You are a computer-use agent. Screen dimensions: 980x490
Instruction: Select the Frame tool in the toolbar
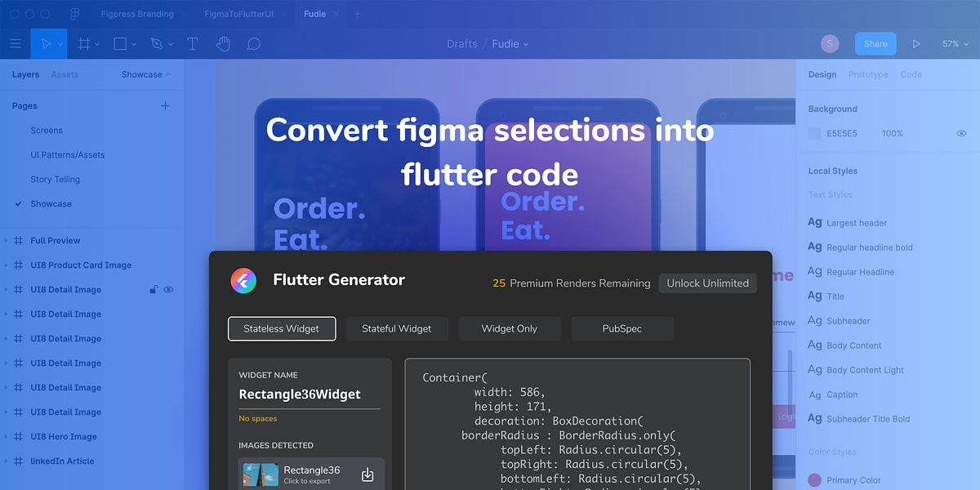tap(84, 43)
